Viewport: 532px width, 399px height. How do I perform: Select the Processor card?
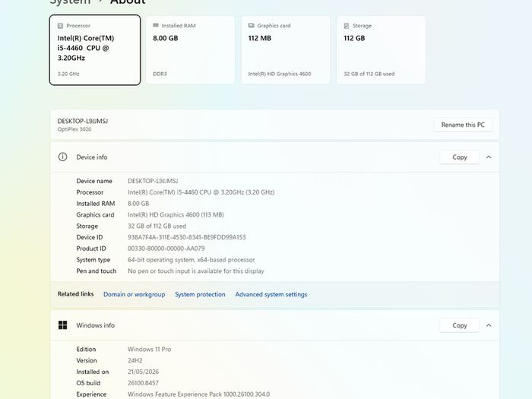95,50
